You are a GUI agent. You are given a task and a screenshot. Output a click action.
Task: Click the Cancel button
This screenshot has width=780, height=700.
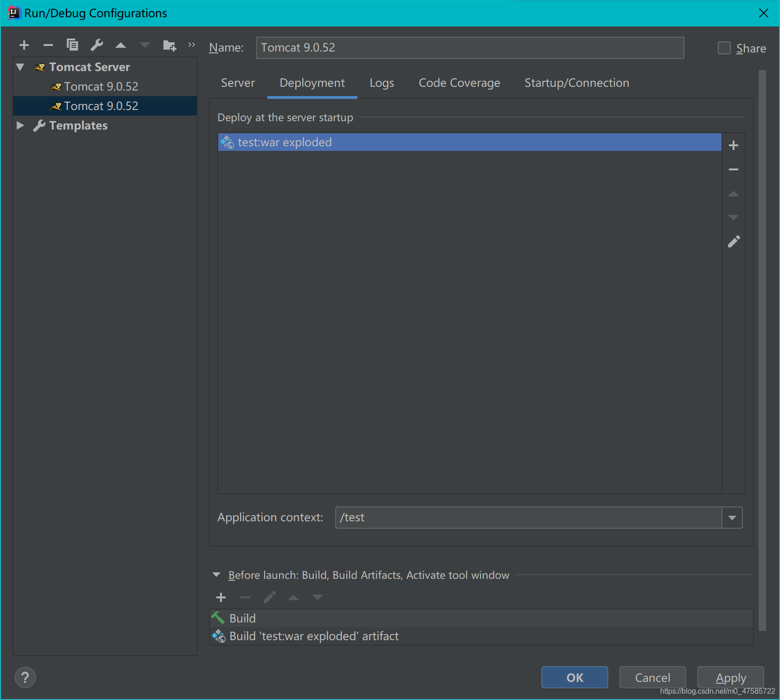pos(652,678)
